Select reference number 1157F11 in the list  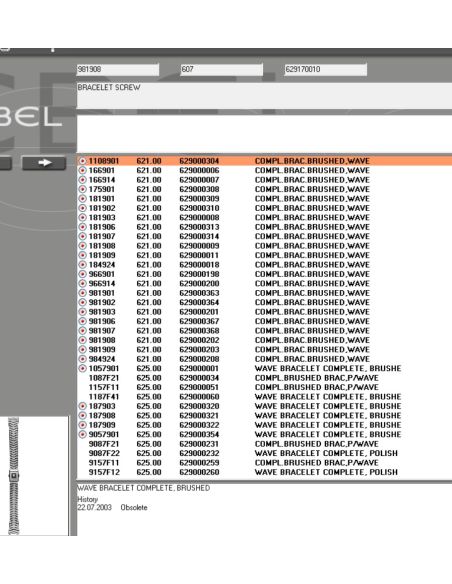[104, 387]
